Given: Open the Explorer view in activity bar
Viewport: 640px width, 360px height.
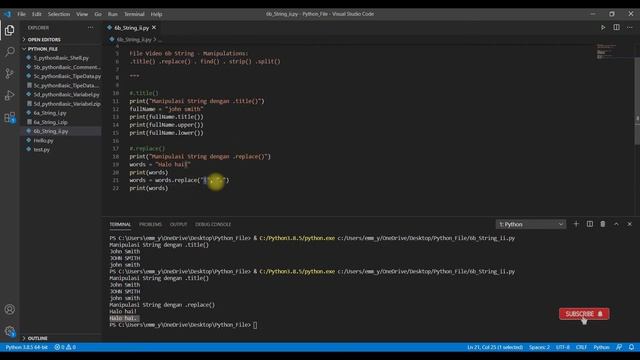Looking at the screenshot, I should (10, 31).
